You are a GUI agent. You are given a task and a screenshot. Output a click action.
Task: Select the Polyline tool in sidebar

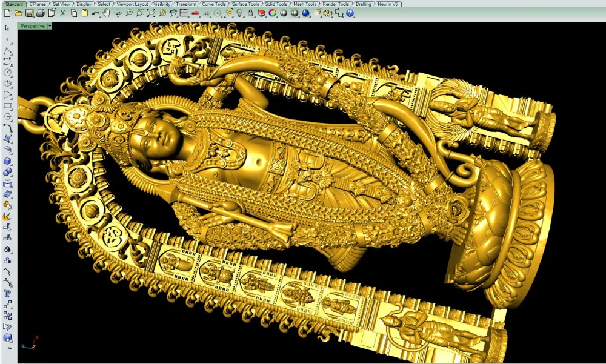pyautogui.click(x=7, y=50)
